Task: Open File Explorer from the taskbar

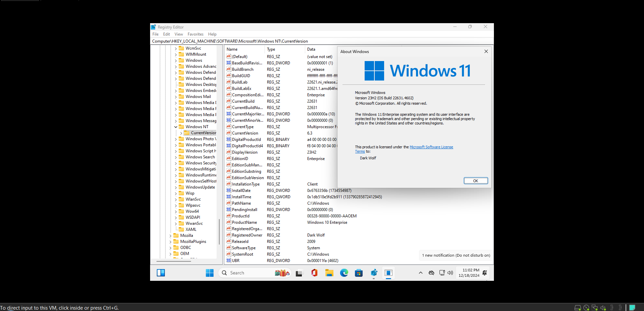Action: (329, 273)
